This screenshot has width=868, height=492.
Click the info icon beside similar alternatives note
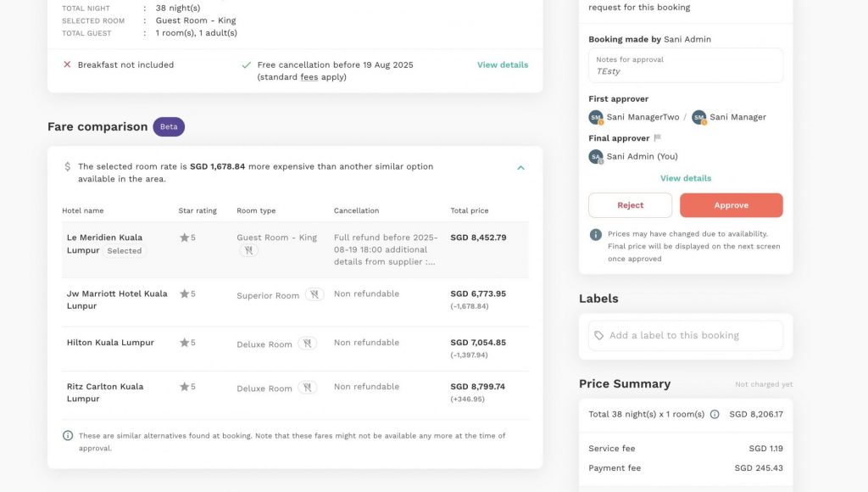coord(68,435)
